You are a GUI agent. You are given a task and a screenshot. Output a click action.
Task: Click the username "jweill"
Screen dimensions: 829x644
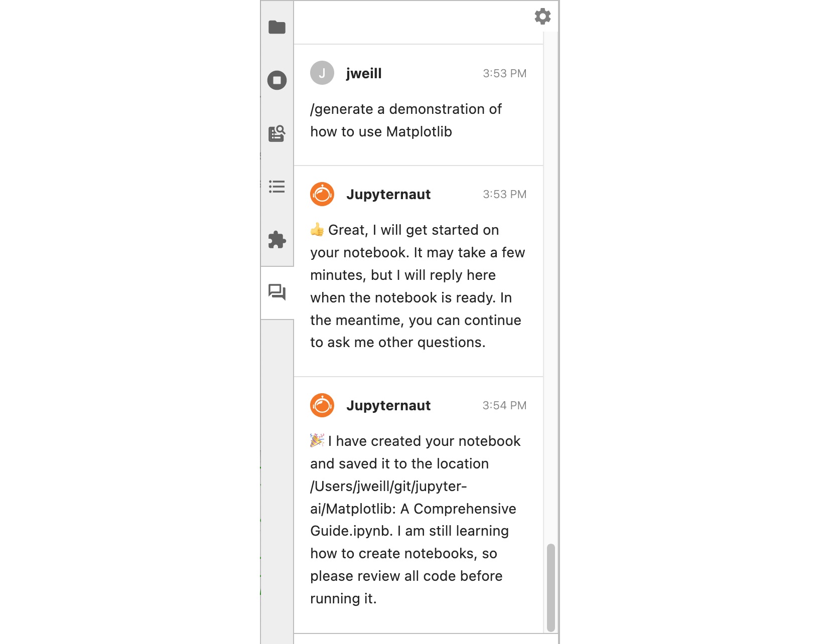pyautogui.click(x=364, y=73)
